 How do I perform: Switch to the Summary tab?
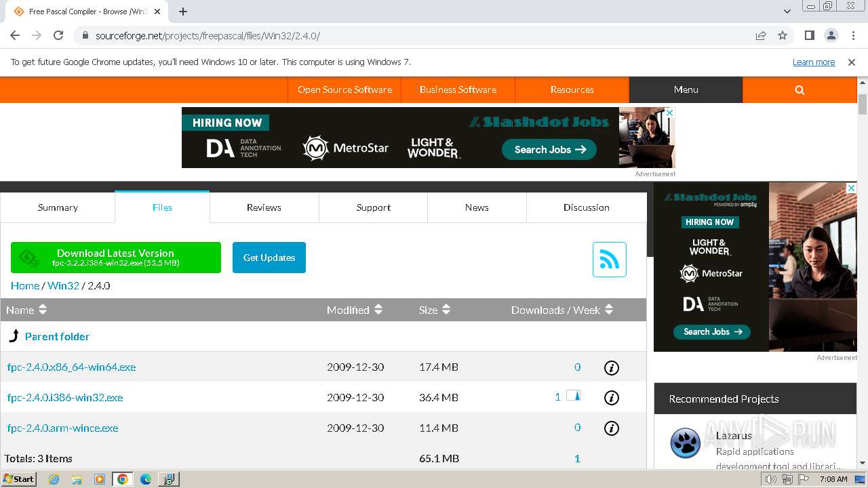(x=58, y=207)
